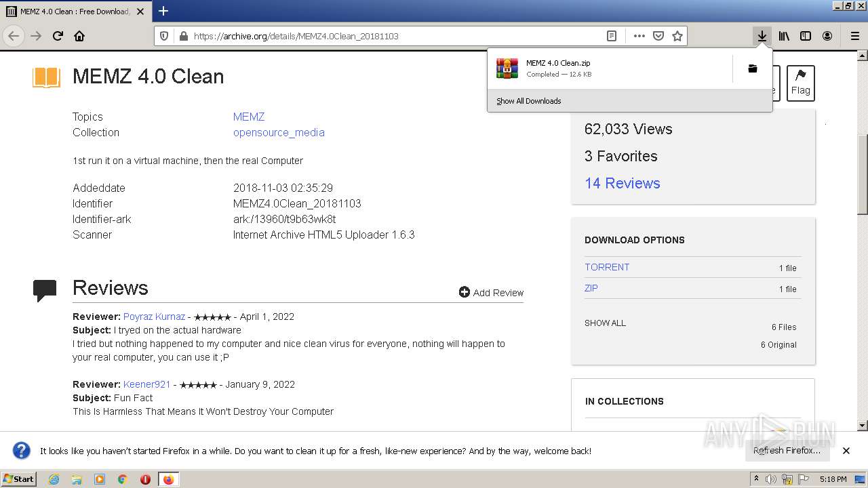Screen dimensions: 868x488
Task: Open the media player taskbar icon
Action: [x=100, y=479]
